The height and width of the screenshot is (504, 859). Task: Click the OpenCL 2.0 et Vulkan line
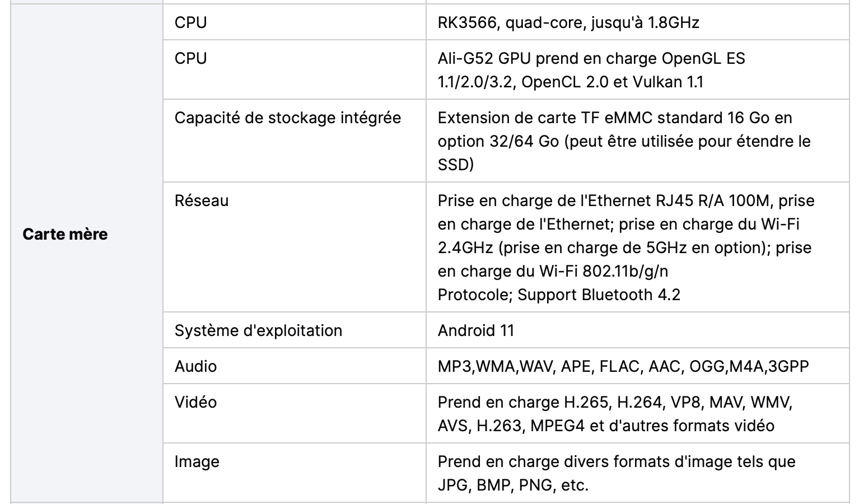pos(571,82)
